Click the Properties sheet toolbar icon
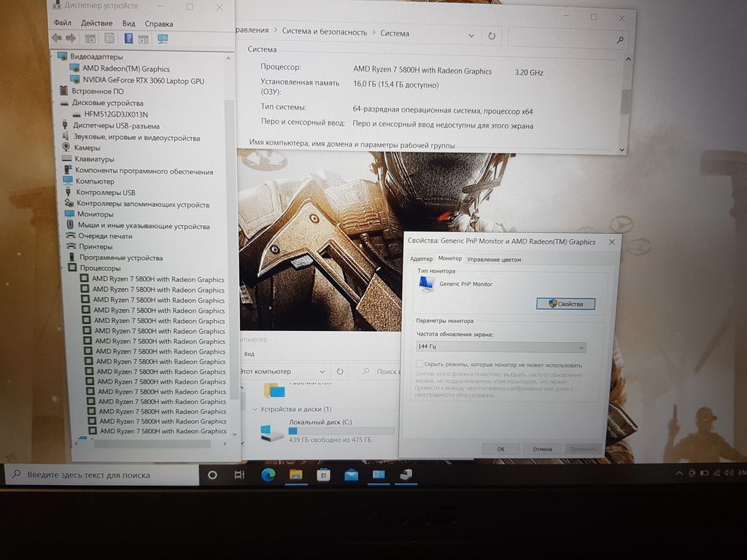 click(x=109, y=38)
